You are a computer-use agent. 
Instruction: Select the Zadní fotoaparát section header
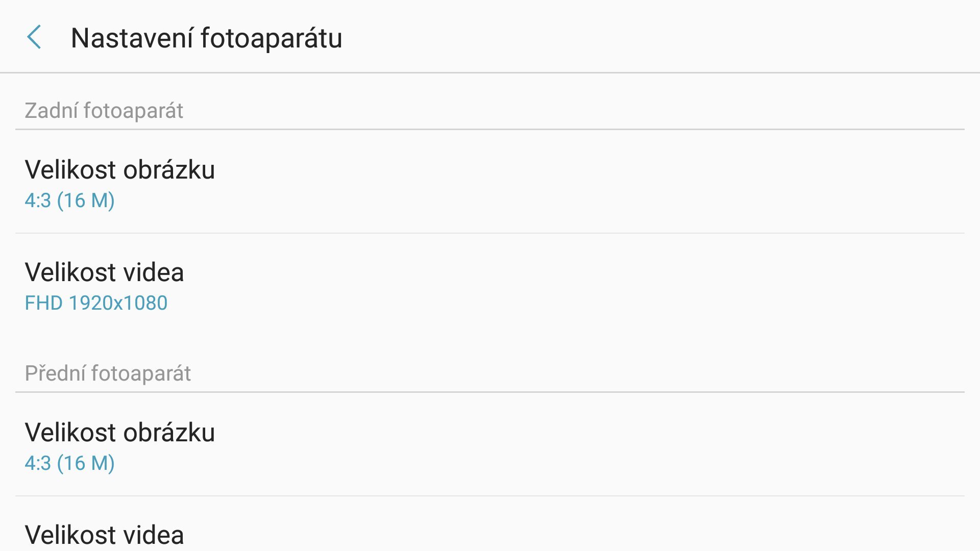click(x=104, y=111)
